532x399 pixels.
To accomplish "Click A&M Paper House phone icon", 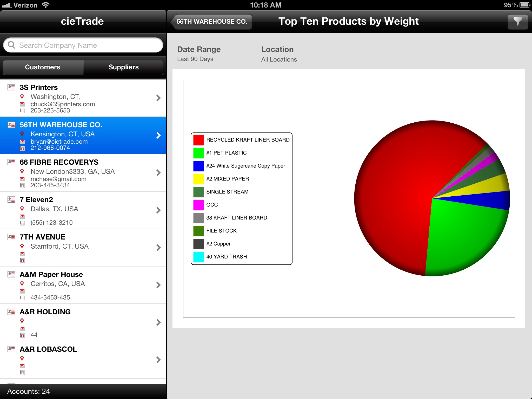I will (22, 298).
